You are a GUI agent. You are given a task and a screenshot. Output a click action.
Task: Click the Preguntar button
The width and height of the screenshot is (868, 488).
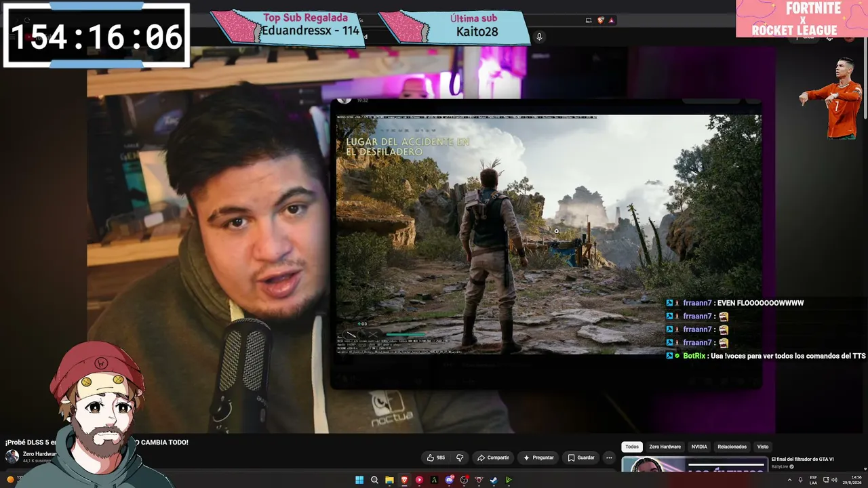pos(538,457)
